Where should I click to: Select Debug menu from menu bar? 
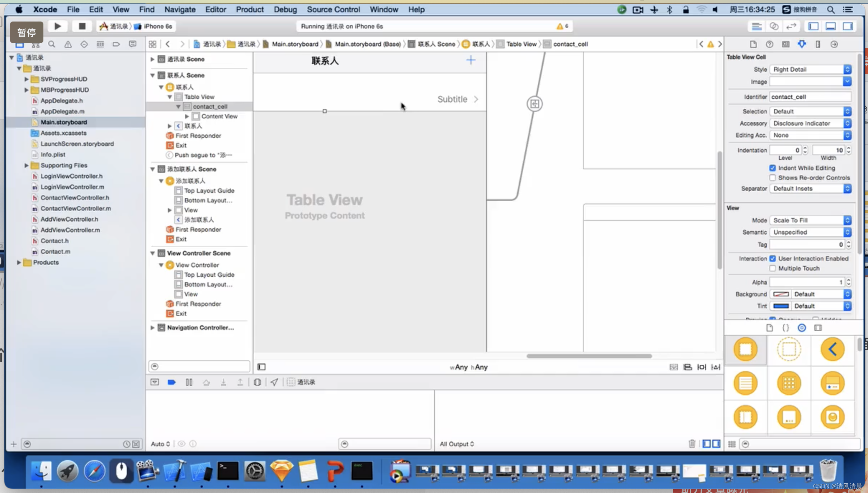coord(286,9)
